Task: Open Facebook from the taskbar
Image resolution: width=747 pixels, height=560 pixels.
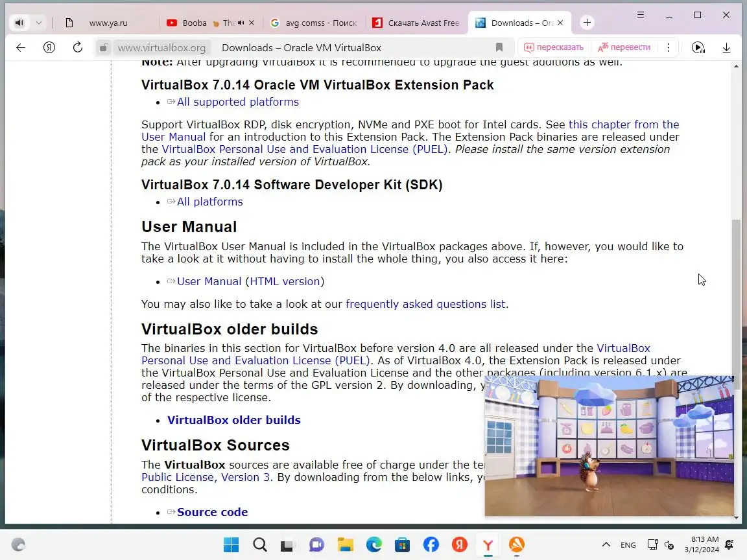Action: (431, 544)
